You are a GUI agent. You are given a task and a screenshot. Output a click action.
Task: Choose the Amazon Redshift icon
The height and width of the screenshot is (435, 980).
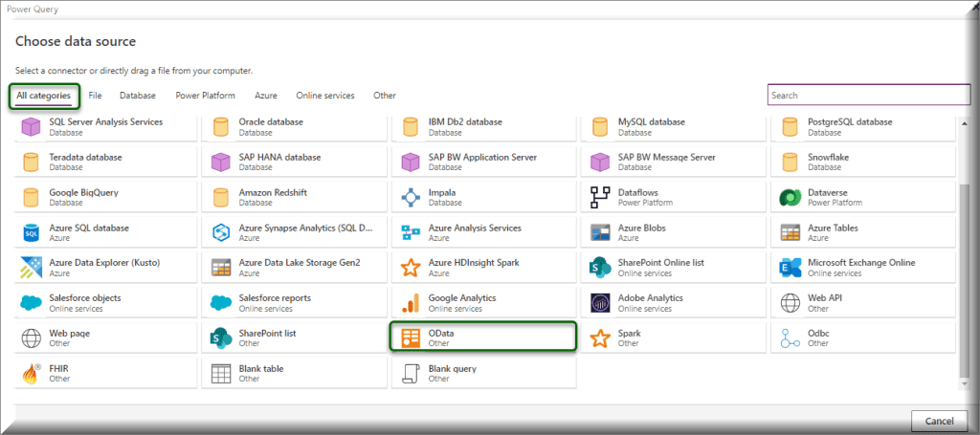tap(221, 198)
